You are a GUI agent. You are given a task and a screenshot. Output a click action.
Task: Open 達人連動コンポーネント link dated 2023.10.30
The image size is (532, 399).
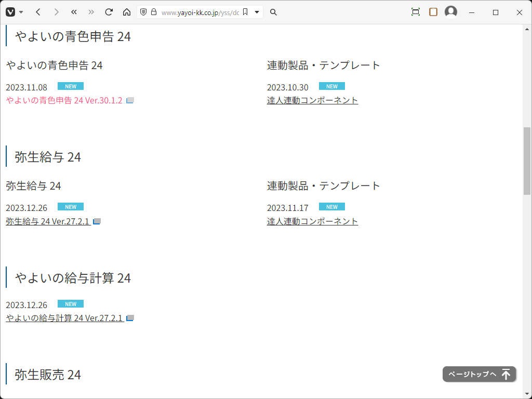[x=312, y=100]
